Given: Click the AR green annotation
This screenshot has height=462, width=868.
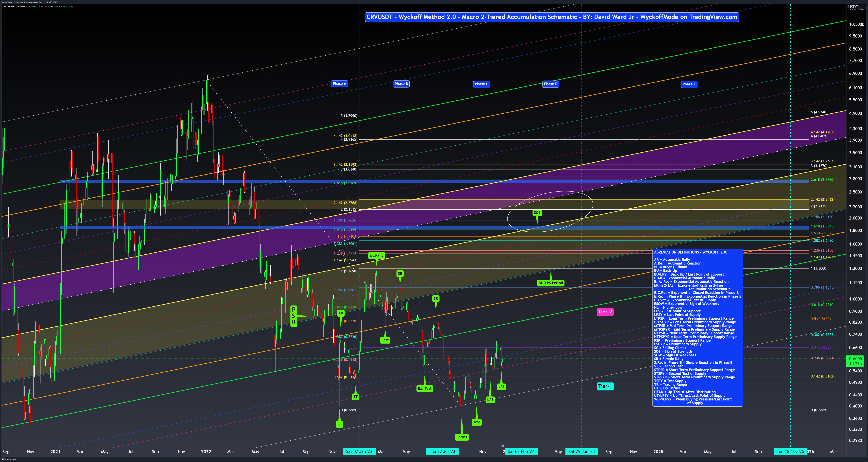Looking at the screenshot, I should point(341,313).
